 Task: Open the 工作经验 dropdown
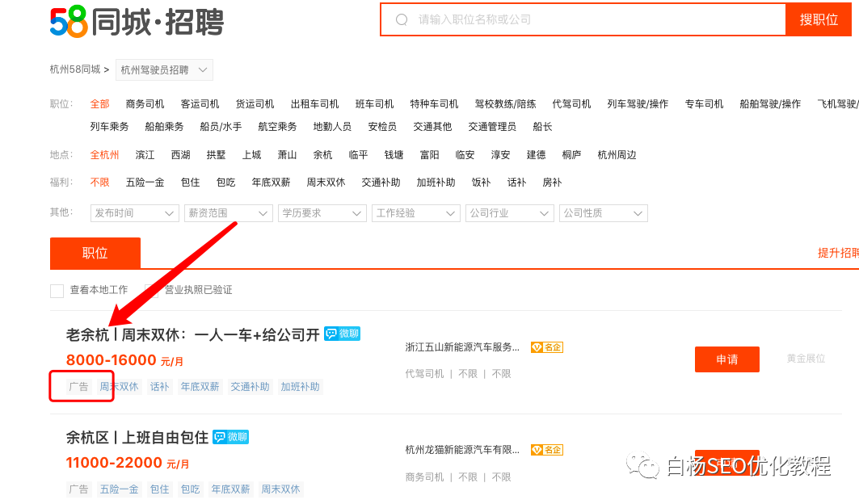(x=416, y=213)
